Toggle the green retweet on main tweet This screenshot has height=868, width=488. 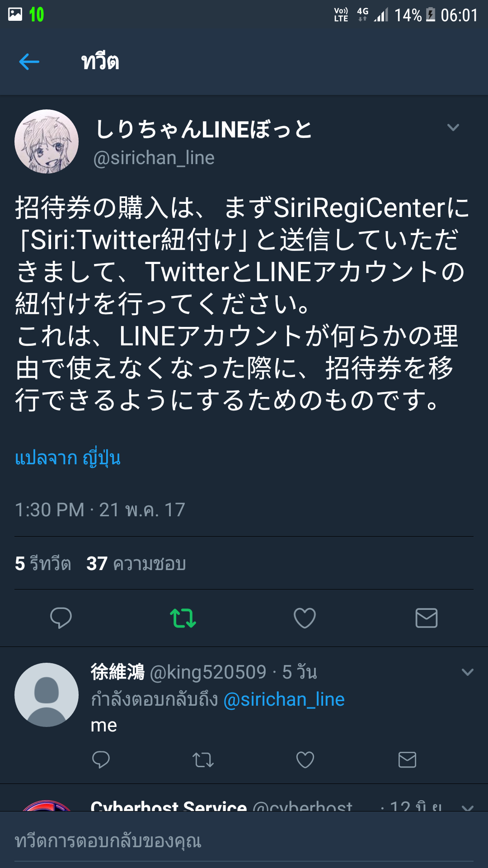tap(183, 618)
